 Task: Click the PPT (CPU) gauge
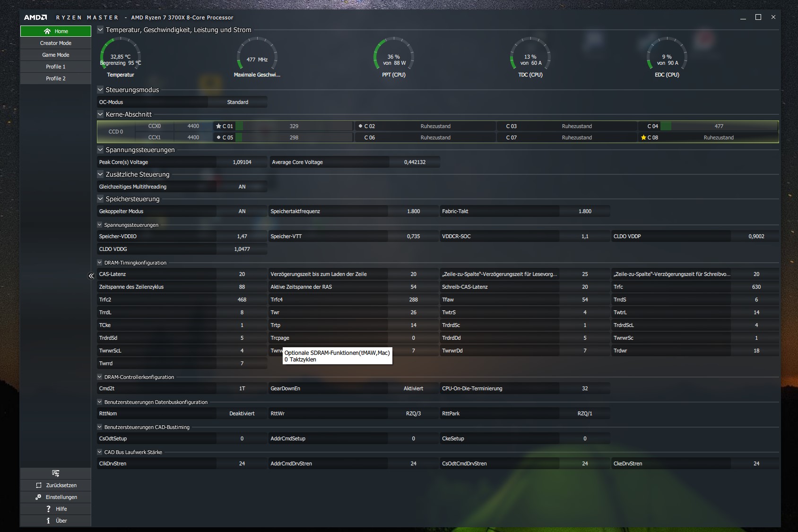(x=394, y=58)
